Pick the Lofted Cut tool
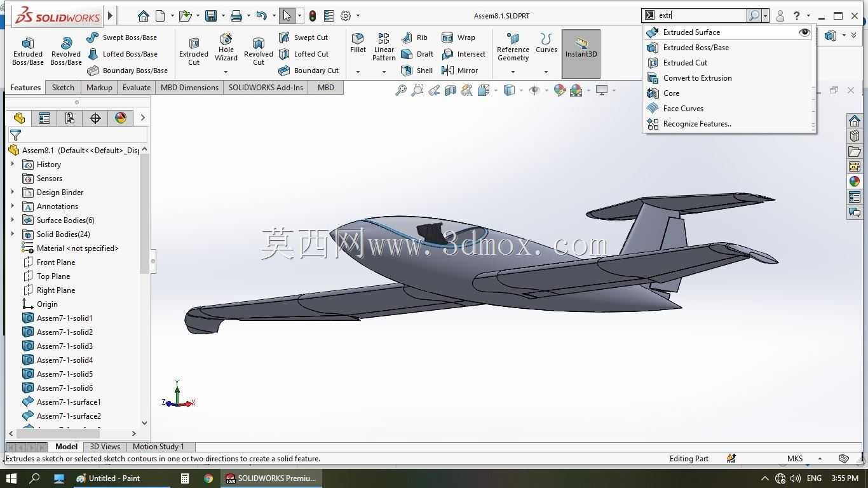Screen dimensions: 868x488 tap(303, 54)
